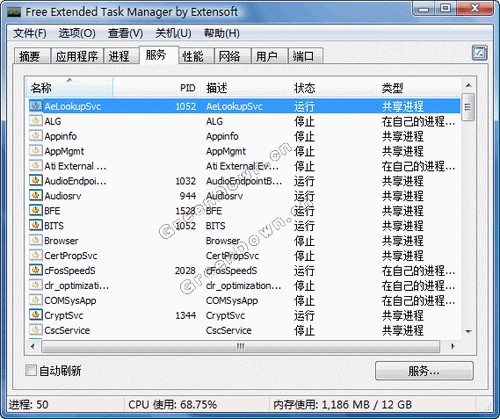The height and width of the screenshot is (419, 500).
Task: Click the app icon in title bar
Action: click(14, 12)
